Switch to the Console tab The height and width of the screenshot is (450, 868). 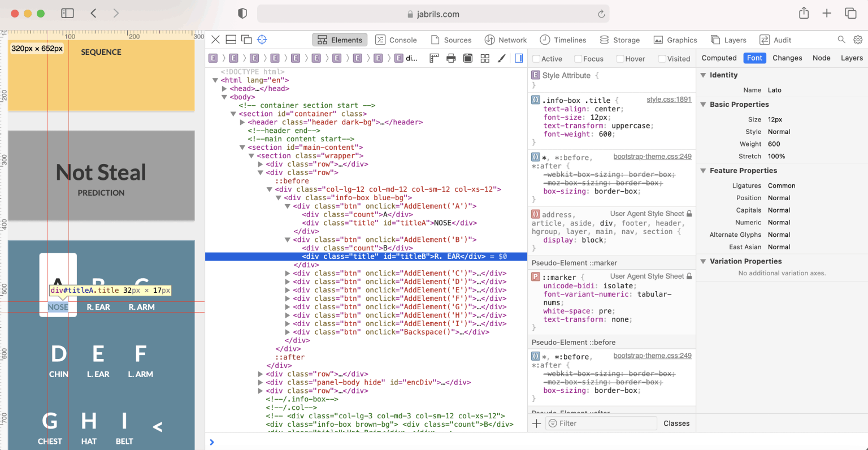[x=396, y=40]
